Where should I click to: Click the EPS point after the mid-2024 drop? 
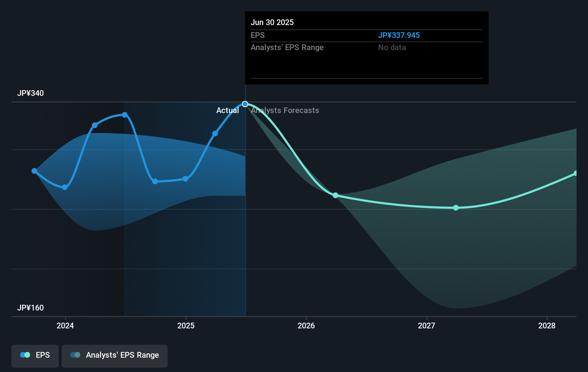pyautogui.click(x=155, y=181)
